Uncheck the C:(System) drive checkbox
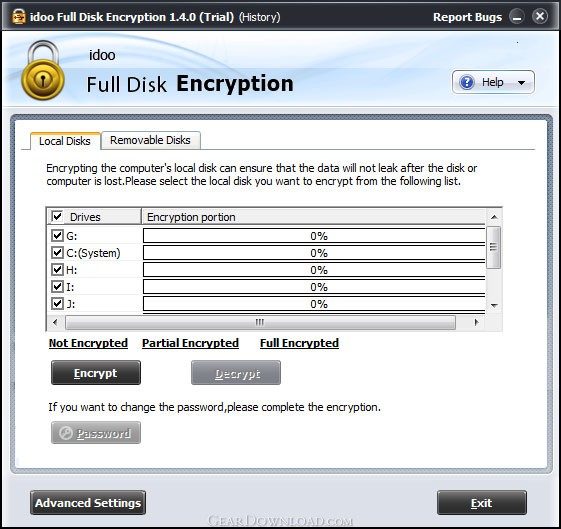 tap(57, 253)
